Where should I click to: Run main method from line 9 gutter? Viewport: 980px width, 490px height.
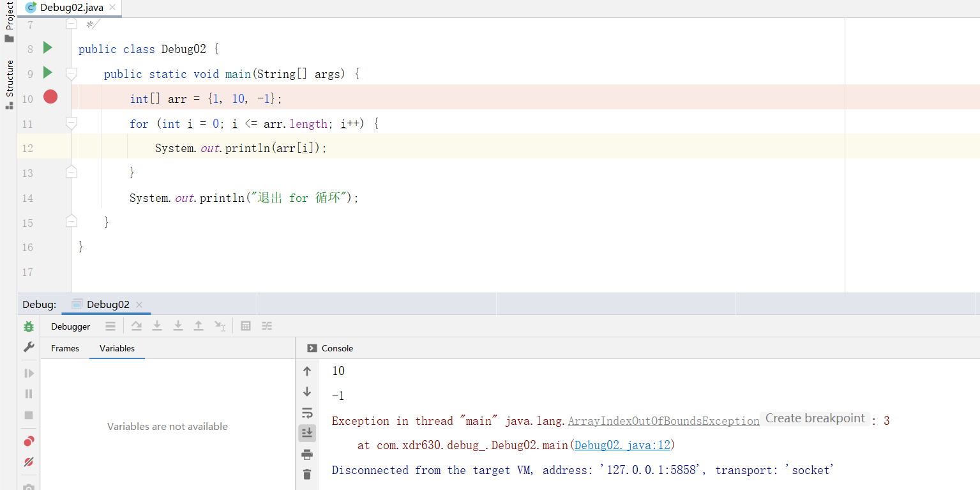point(48,73)
